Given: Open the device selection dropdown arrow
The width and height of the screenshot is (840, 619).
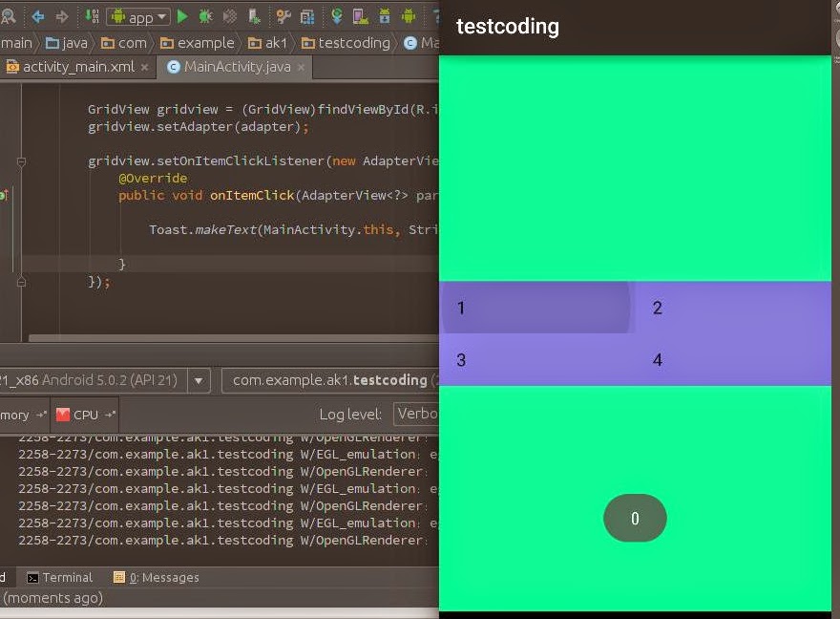Looking at the screenshot, I should click(x=199, y=381).
